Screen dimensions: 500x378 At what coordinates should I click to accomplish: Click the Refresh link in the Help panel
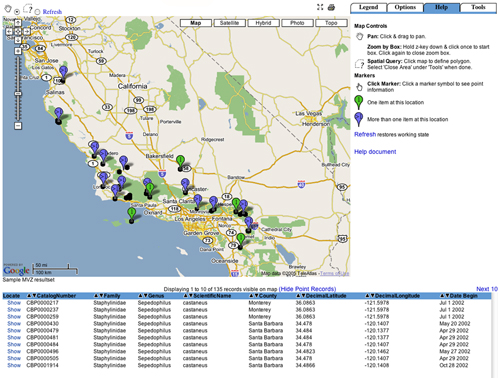[365, 134]
